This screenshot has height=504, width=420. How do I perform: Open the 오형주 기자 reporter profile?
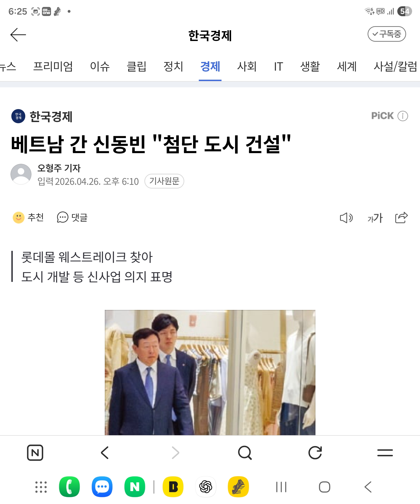click(59, 168)
